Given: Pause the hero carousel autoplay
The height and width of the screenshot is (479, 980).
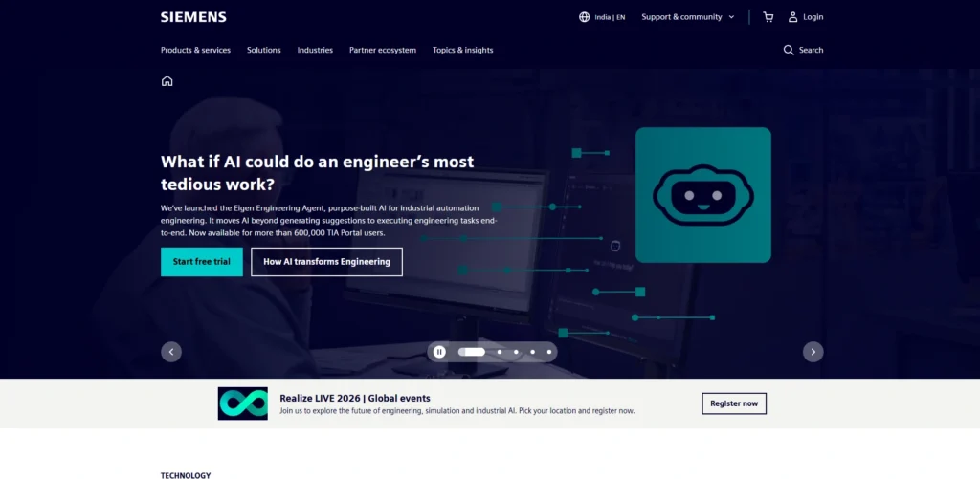Looking at the screenshot, I should [x=439, y=352].
